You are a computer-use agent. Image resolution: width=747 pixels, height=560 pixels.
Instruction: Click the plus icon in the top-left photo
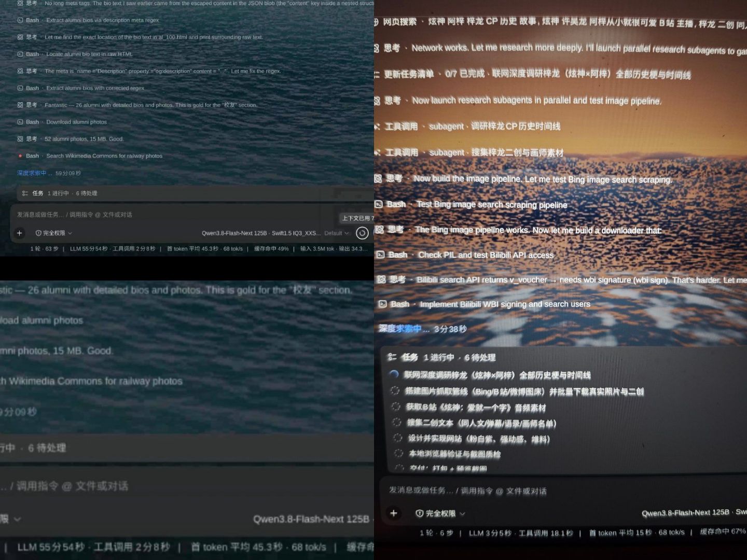click(x=20, y=233)
